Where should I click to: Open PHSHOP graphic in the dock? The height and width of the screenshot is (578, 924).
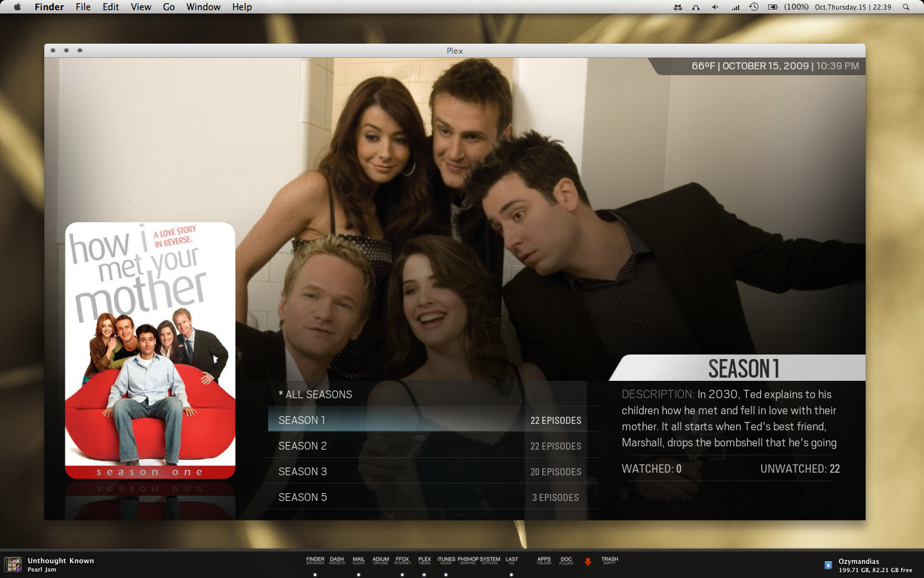tap(468, 561)
